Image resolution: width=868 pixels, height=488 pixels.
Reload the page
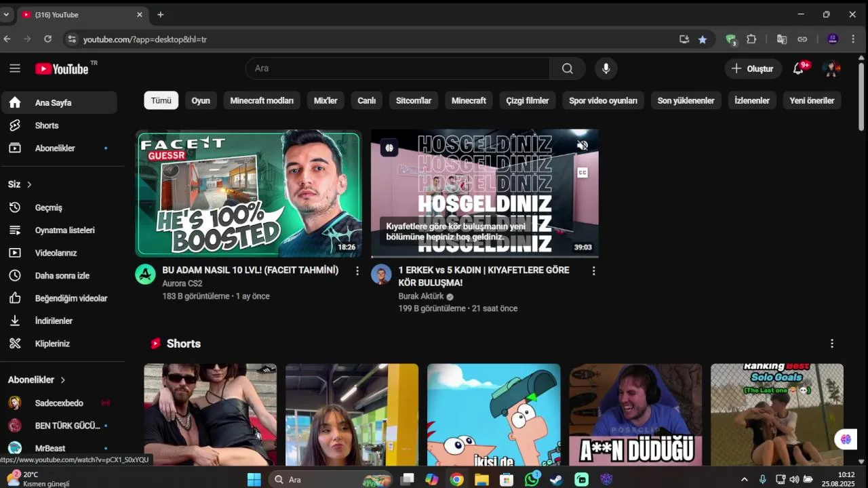(47, 39)
